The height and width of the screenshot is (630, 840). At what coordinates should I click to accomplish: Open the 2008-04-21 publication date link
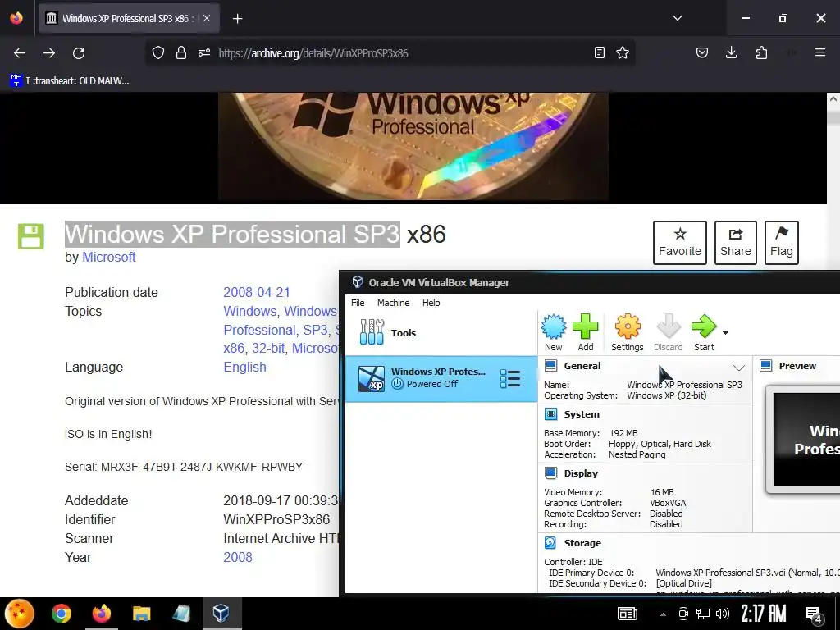point(257,293)
